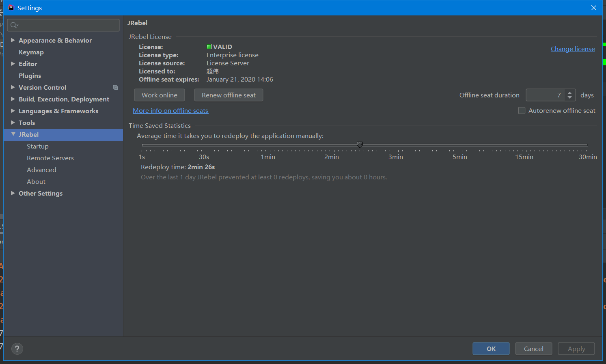Viewport: 606px width, 364px height.
Task: Click Renew offline seat button
Action: [x=229, y=95]
